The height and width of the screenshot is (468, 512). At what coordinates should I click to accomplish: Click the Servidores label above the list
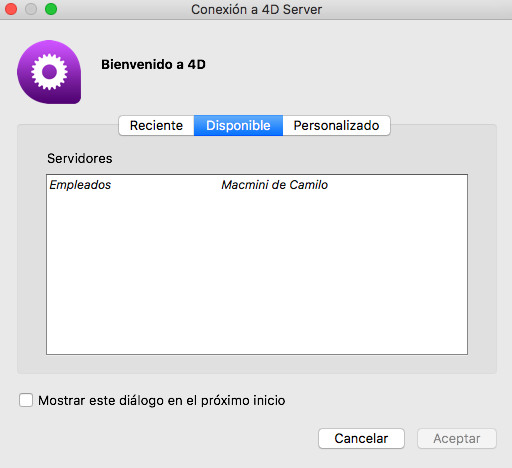click(80, 158)
